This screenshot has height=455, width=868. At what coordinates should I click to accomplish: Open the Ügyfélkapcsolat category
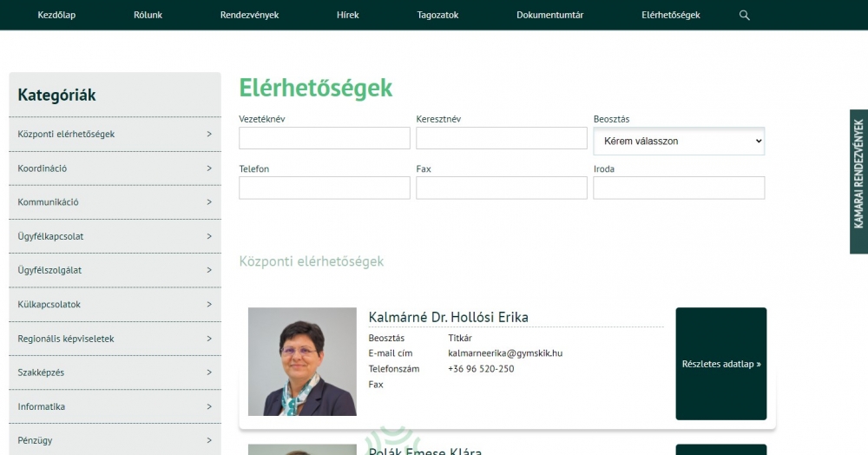[x=115, y=236]
